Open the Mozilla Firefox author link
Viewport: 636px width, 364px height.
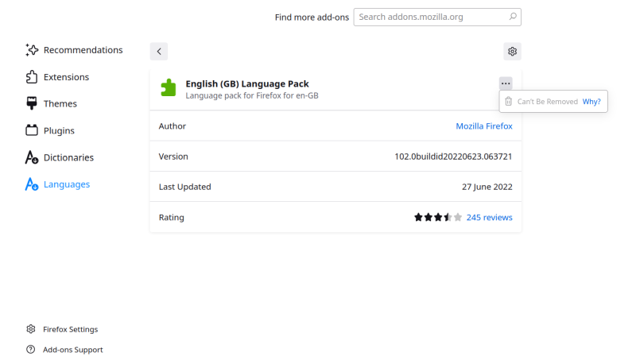(x=484, y=126)
